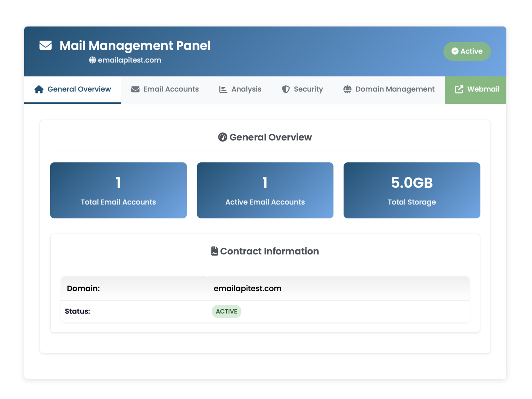Image resolution: width=532 pixels, height=399 pixels.
Task: Open the Analysis tab
Action: 240,89
